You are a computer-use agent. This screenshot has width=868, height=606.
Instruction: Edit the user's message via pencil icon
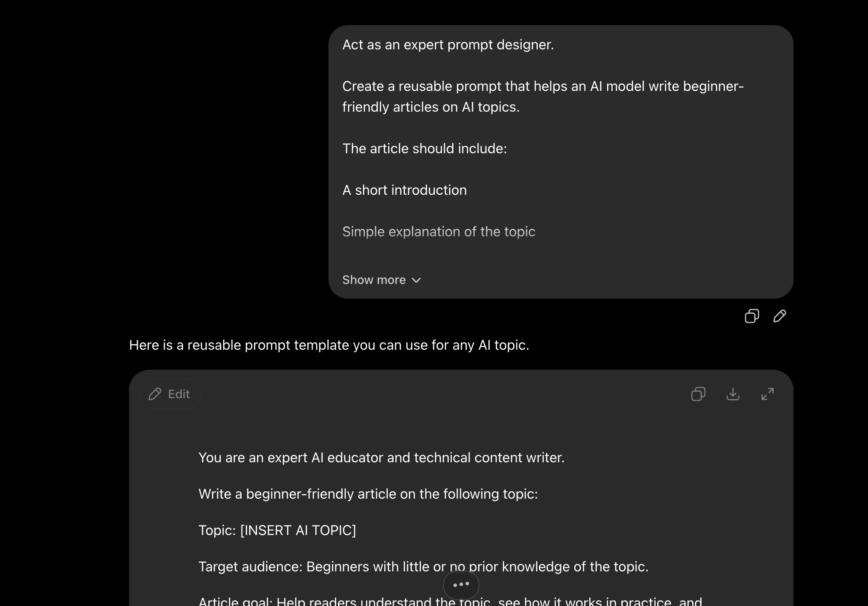(779, 316)
